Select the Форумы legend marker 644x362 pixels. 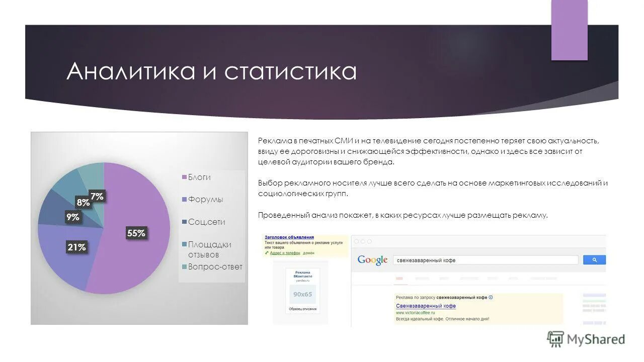(x=184, y=200)
